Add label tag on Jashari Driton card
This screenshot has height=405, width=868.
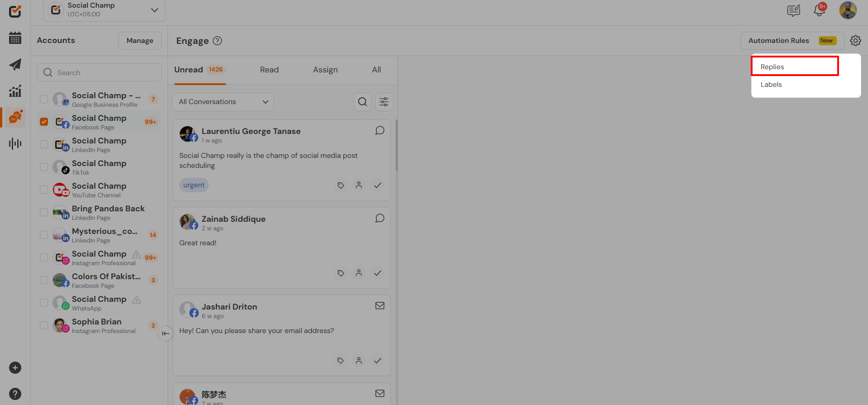[340, 361]
